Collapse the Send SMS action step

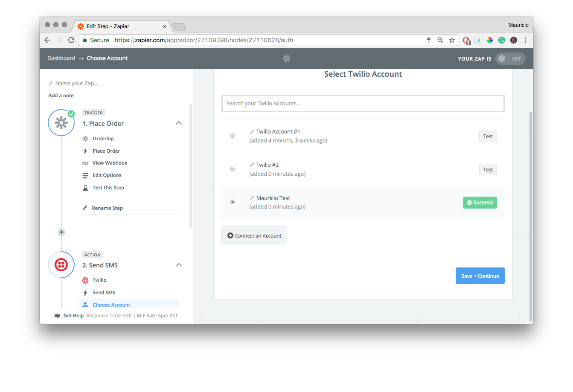click(179, 265)
